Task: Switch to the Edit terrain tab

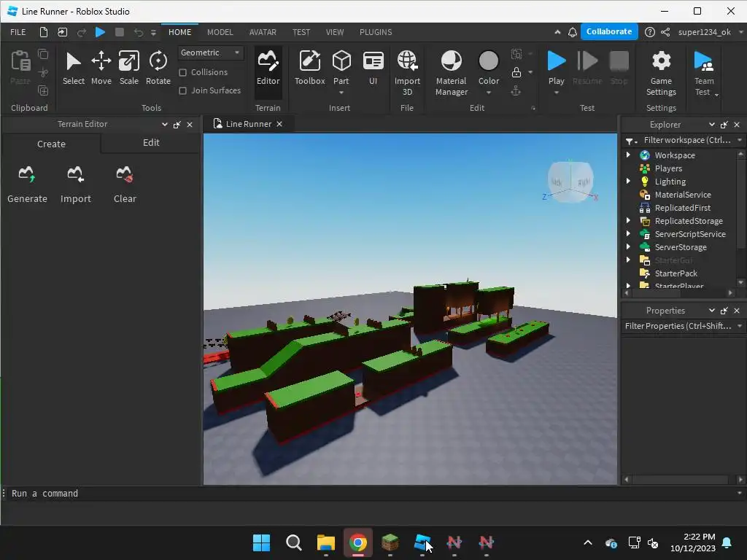Action: coord(151,142)
